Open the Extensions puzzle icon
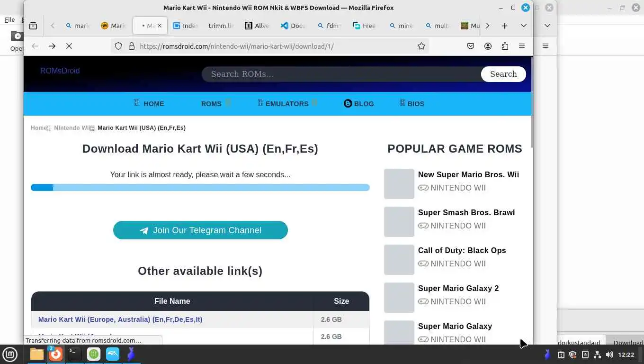Image resolution: width=644 pixels, height=364 pixels. pos(505,46)
